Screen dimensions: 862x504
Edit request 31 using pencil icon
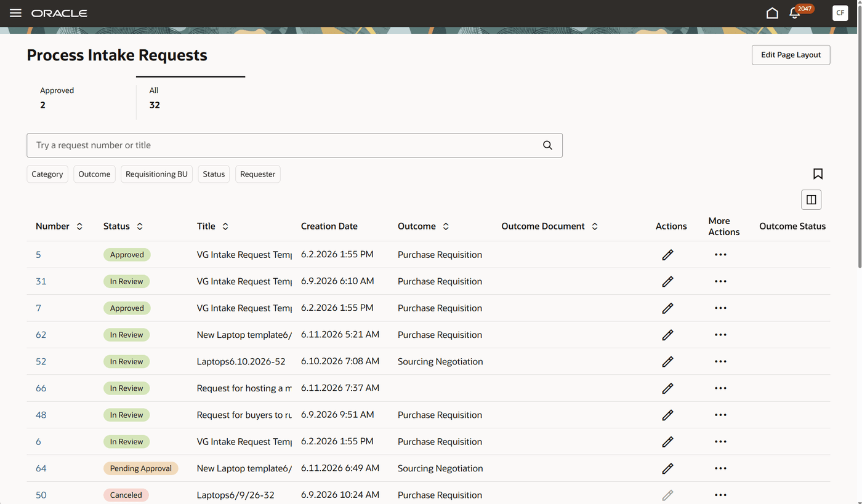[x=667, y=281]
